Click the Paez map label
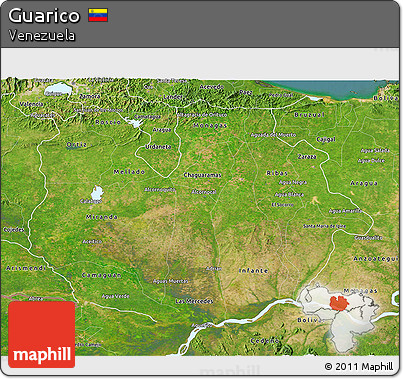403x379 pixels. pos(246,92)
